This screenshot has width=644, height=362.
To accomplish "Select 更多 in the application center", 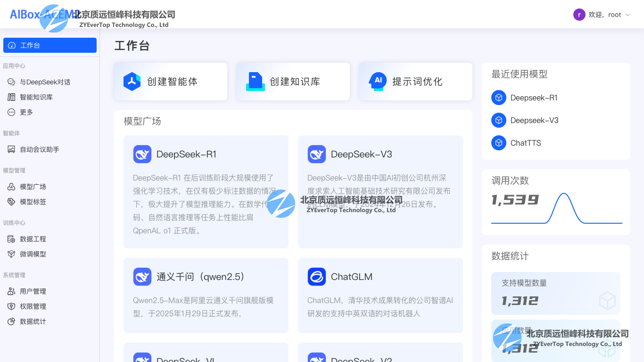I will click(x=50, y=112).
